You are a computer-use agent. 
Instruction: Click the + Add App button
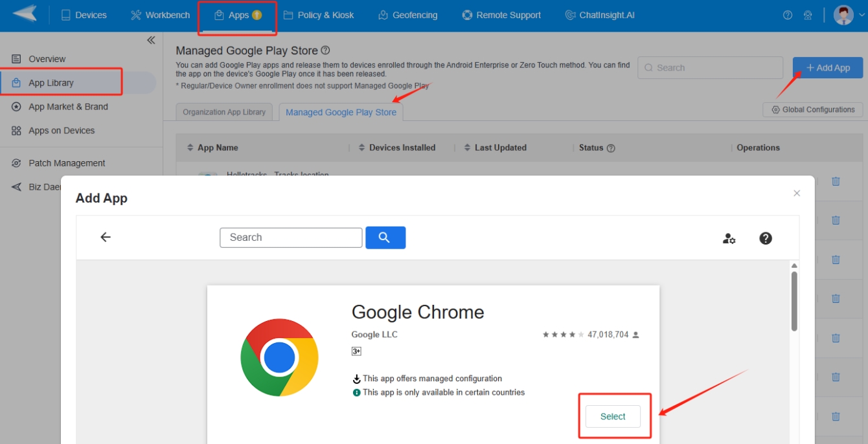[828, 67]
